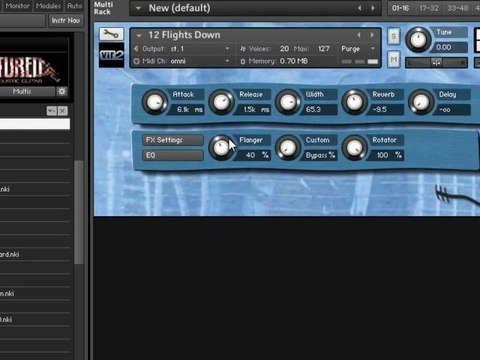Go to previous instrument arrow
This screenshot has width=480, height=360.
(x=359, y=35)
